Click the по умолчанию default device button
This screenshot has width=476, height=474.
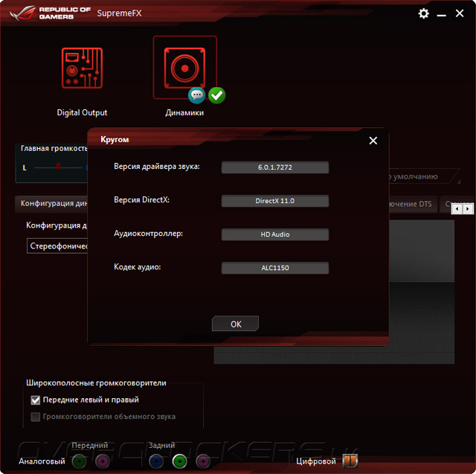click(x=425, y=176)
